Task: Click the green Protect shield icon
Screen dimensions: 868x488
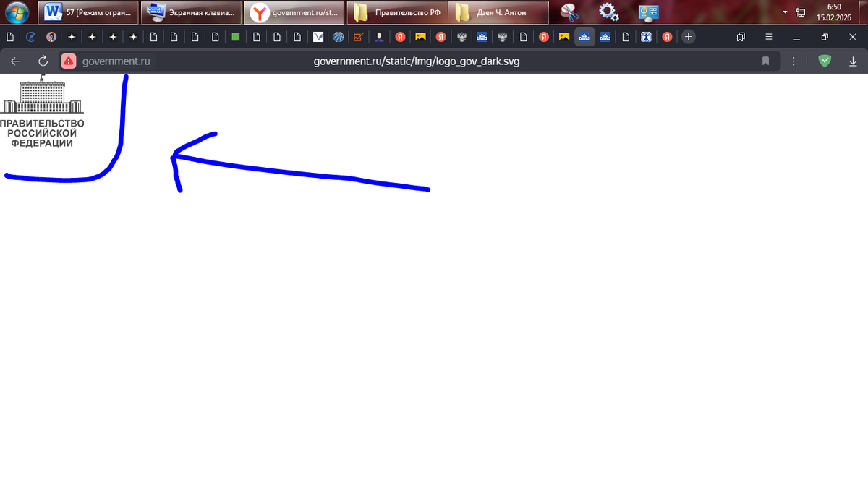Action: pyautogui.click(x=824, y=61)
